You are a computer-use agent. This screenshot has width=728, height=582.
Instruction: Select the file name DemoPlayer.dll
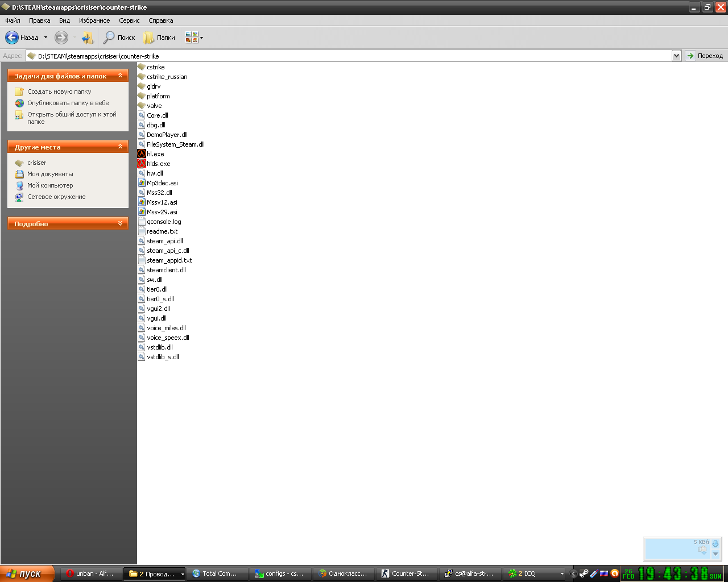point(167,135)
